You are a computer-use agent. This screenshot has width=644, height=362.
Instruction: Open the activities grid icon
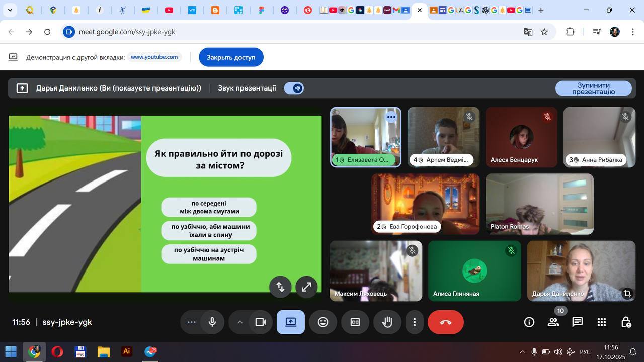point(602,322)
